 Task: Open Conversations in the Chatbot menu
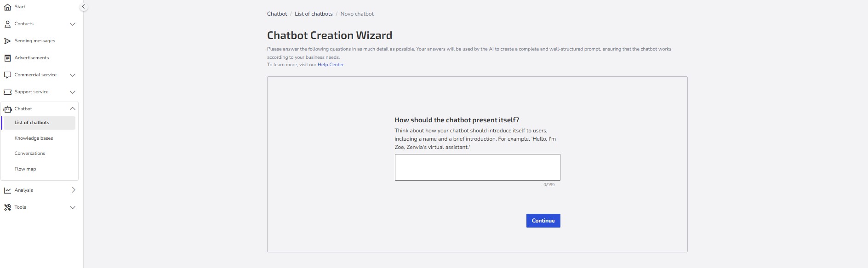(x=29, y=154)
